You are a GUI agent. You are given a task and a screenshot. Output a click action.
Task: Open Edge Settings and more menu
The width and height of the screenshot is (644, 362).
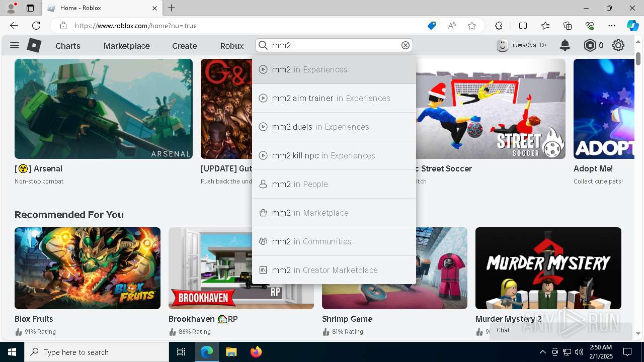tap(612, 26)
